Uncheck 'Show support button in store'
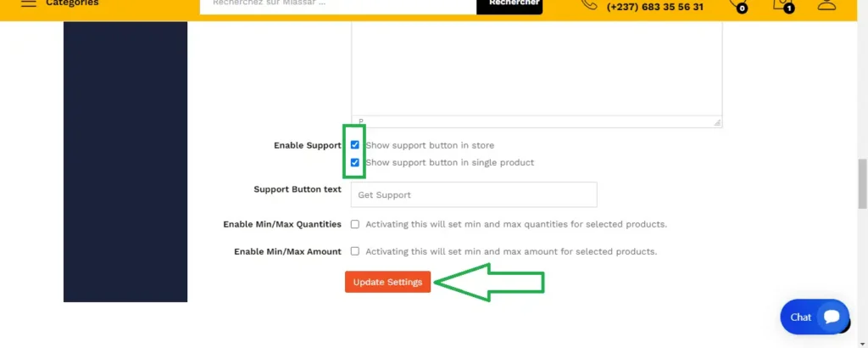Viewport: 868px width, 348px height. pos(355,145)
